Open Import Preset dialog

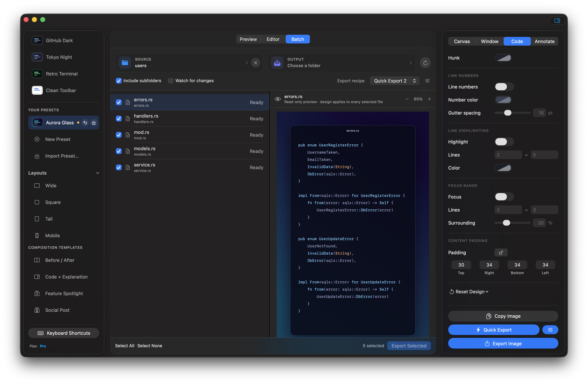pyautogui.click(x=64, y=156)
